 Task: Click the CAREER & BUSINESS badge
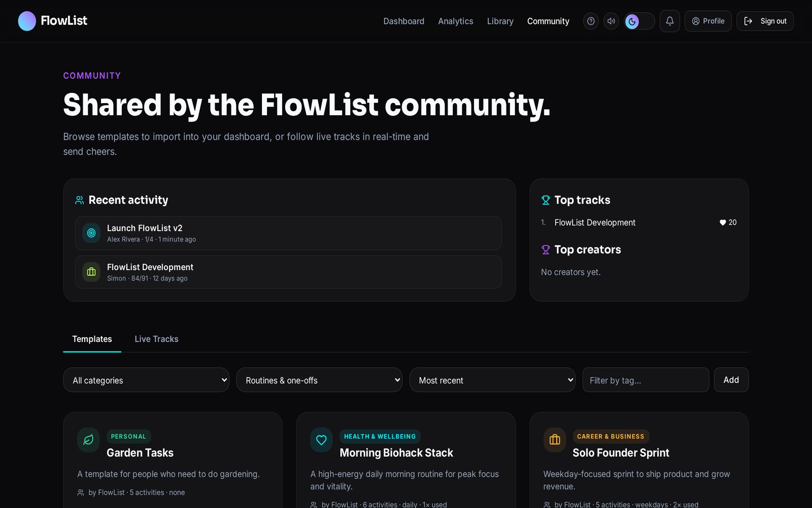click(x=611, y=436)
